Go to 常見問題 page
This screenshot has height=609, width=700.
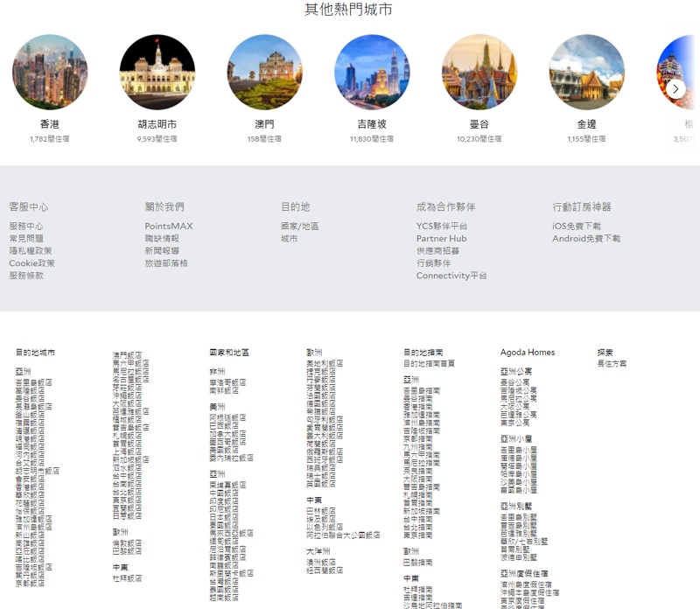[26, 238]
